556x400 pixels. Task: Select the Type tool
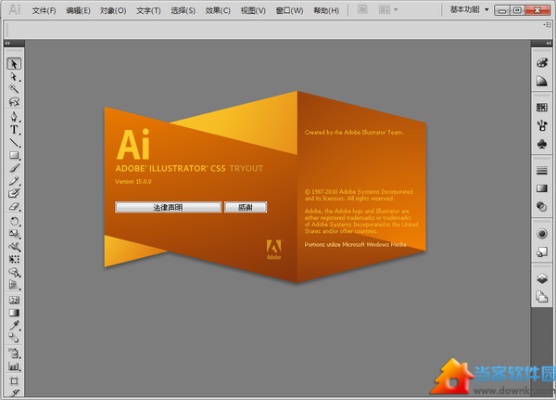[x=14, y=130]
